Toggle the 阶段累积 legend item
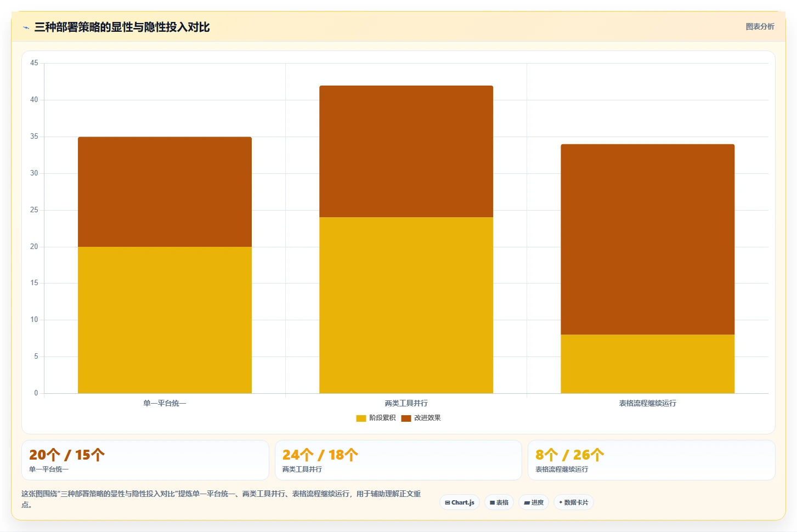Image resolution: width=797 pixels, height=532 pixels. (376, 418)
